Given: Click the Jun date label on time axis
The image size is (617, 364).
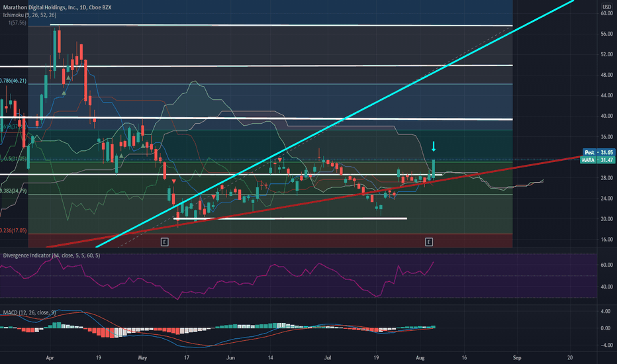Looking at the screenshot, I should pyautogui.click(x=230, y=357).
